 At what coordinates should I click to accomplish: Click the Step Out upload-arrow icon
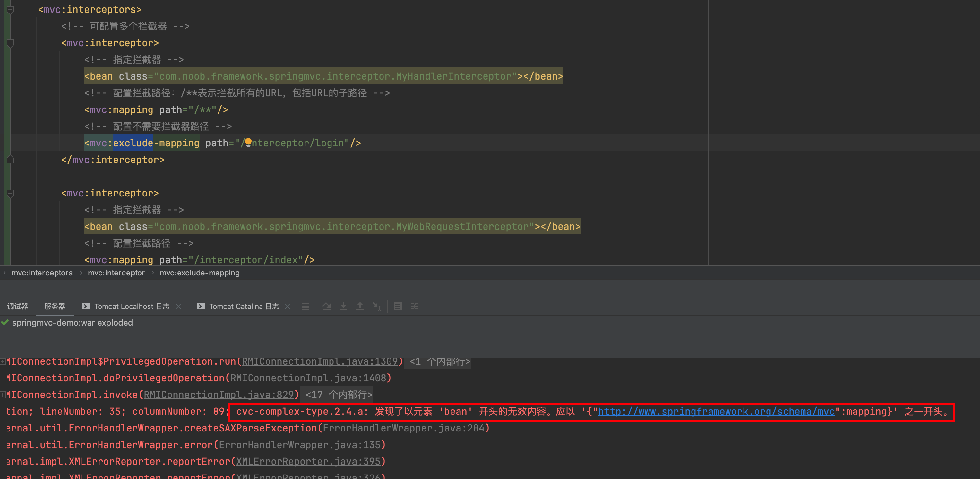360,306
